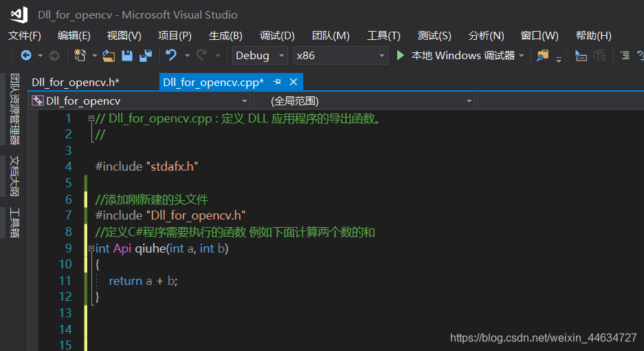This screenshot has height=351, width=644.
Task: Open the Debug configuration dropdown
Action: (260, 56)
